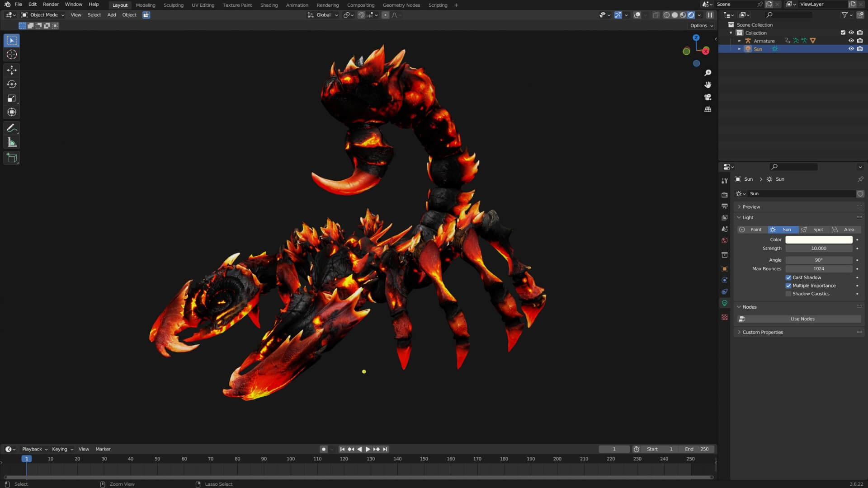Select the Move tool
Image resolution: width=868 pixels, height=488 pixels.
12,70
